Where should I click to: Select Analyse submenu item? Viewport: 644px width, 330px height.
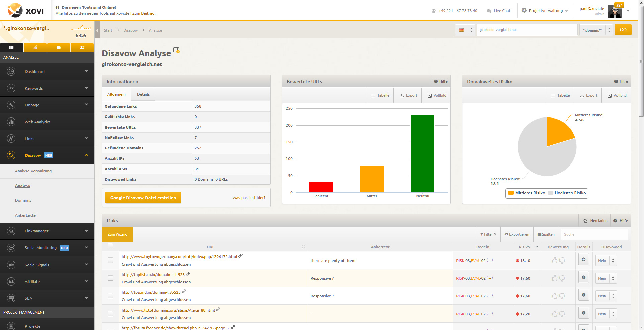tap(22, 186)
